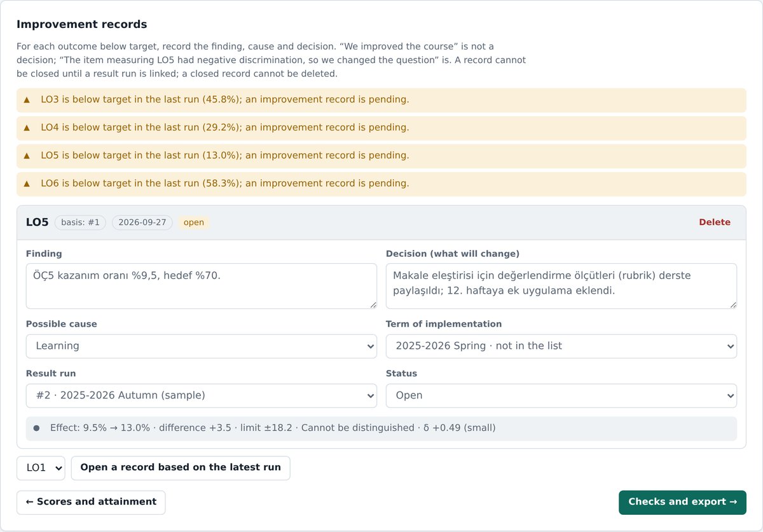Delete the LO5 improvement record
The width and height of the screenshot is (763, 532).
[715, 222]
